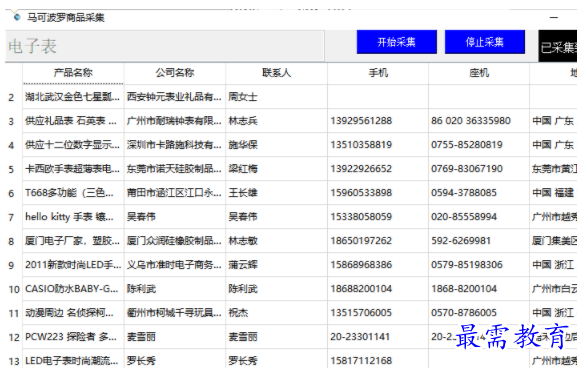
Task: Select row header number 11
Action: click(14, 313)
